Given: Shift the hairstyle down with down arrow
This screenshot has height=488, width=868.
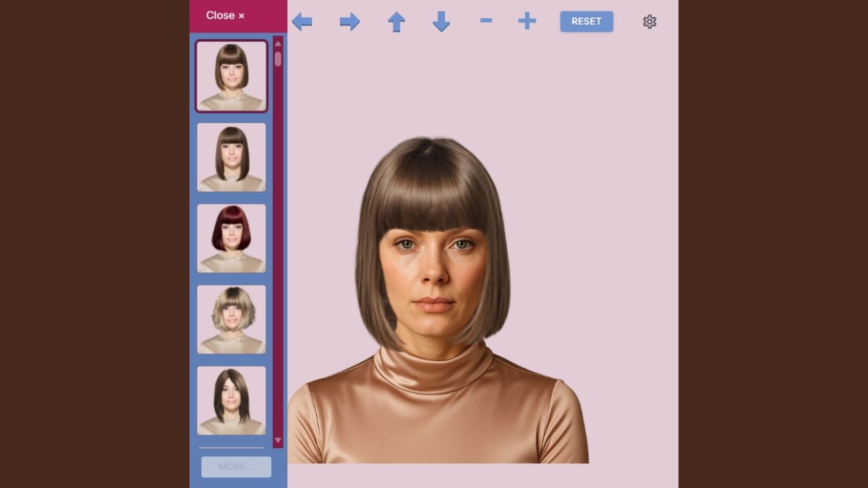Looking at the screenshot, I should [441, 22].
